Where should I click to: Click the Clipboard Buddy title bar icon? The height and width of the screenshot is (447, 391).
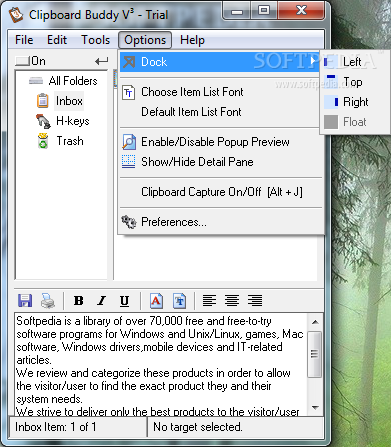coord(16,15)
